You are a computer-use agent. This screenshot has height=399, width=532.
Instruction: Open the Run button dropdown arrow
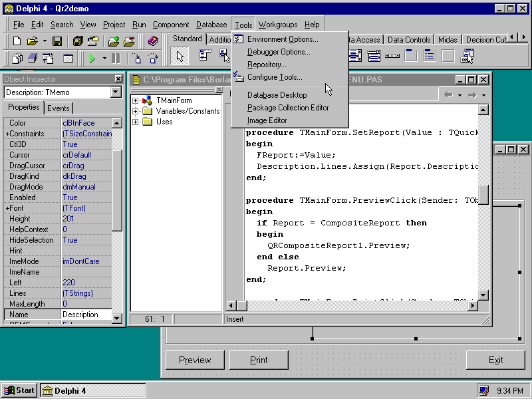104,59
